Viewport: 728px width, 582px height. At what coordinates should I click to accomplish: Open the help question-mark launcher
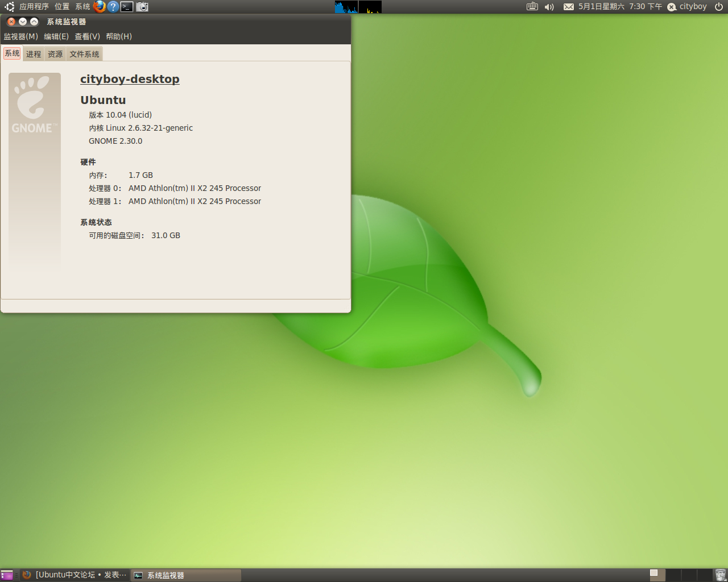113,7
